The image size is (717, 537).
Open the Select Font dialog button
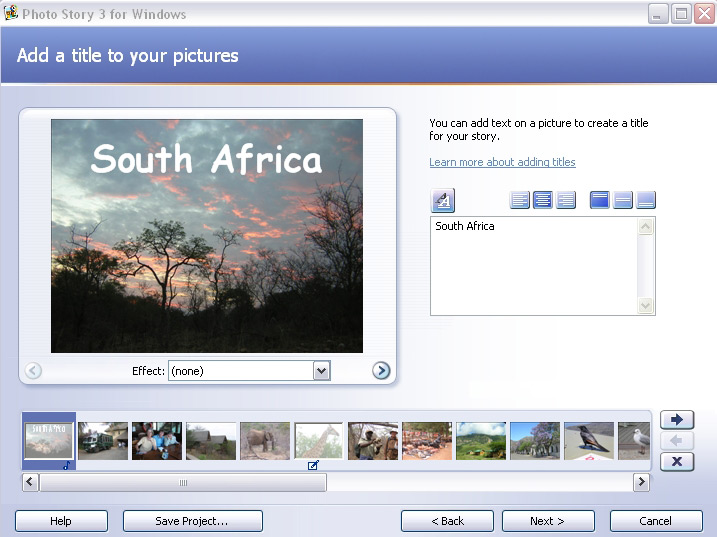coord(443,200)
